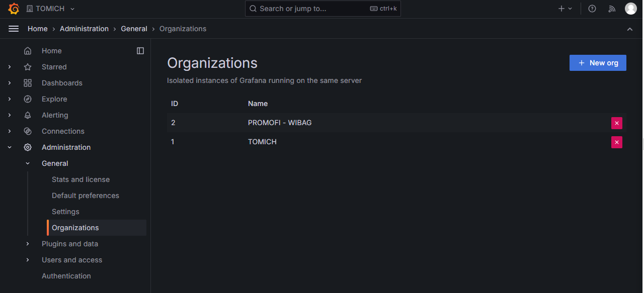644x293 pixels.
Task: Expand Users and access chevron
Action: pos(28,260)
